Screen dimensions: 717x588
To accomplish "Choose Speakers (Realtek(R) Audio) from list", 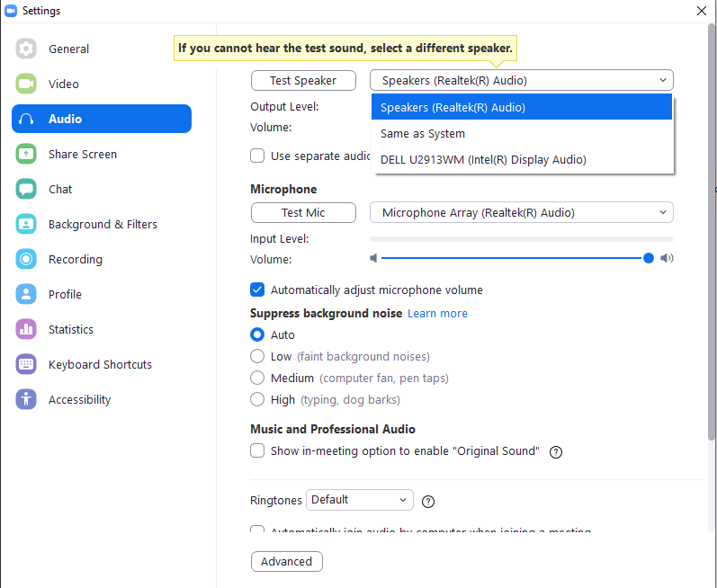I will click(521, 107).
